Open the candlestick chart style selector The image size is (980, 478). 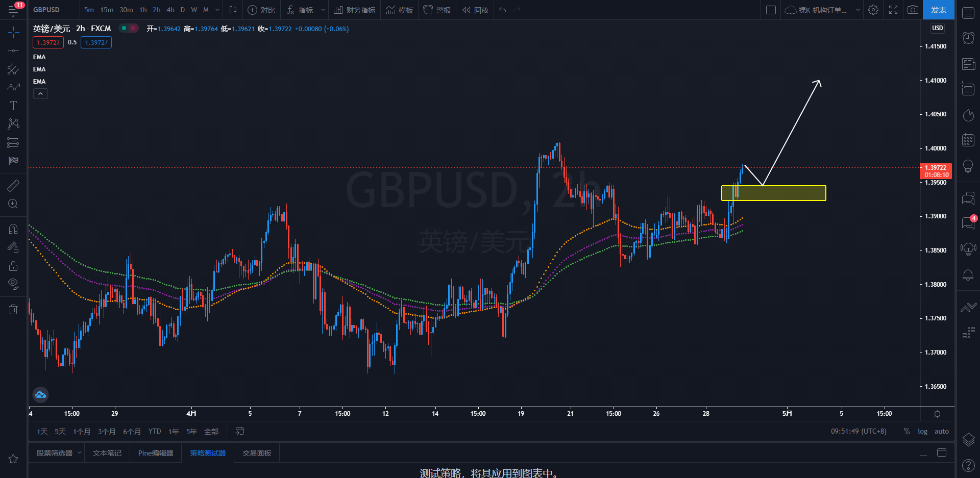(233, 10)
